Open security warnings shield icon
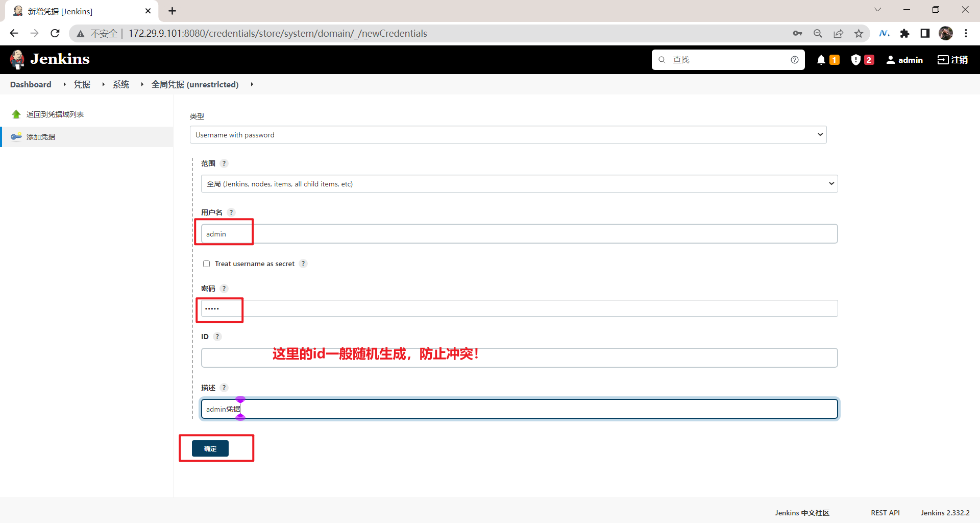 coord(856,60)
